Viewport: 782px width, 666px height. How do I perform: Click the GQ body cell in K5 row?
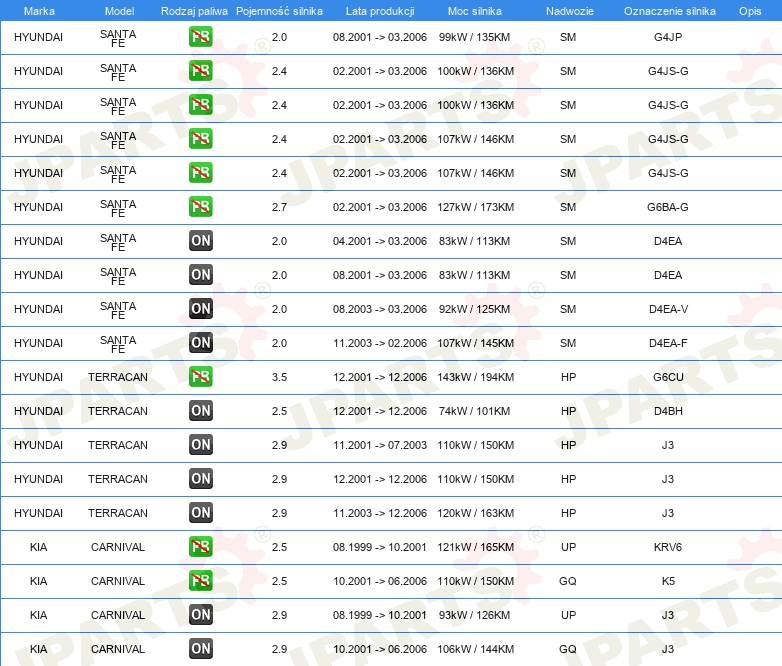pyautogui.click(x=568, y=581)
